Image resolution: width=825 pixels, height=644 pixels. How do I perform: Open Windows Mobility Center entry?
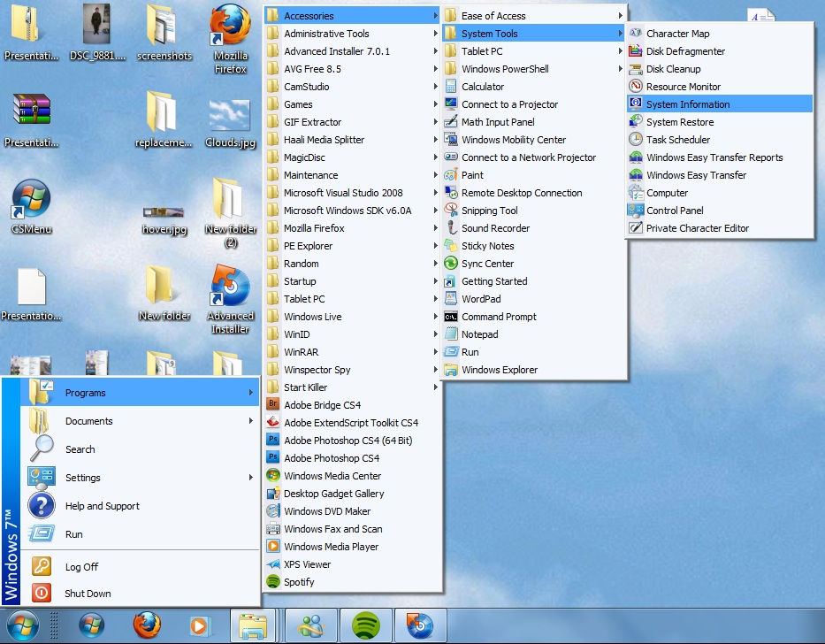pos(534,140)
